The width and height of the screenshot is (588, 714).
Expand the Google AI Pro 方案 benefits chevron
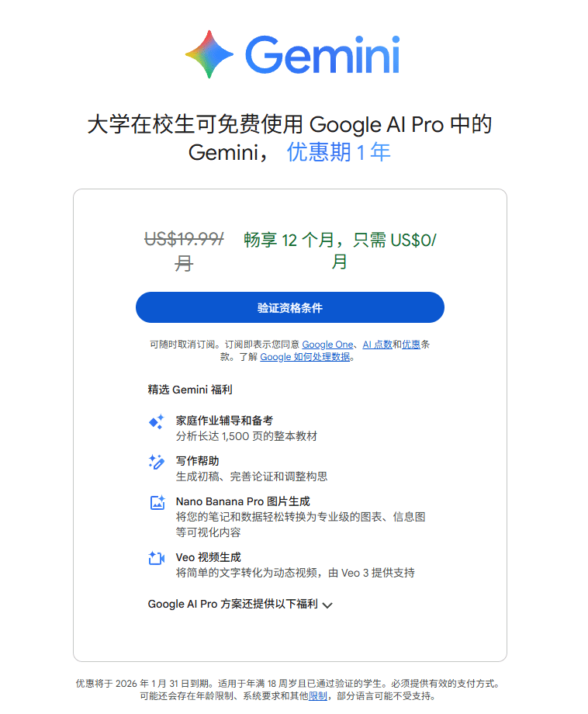pos(327,605)
